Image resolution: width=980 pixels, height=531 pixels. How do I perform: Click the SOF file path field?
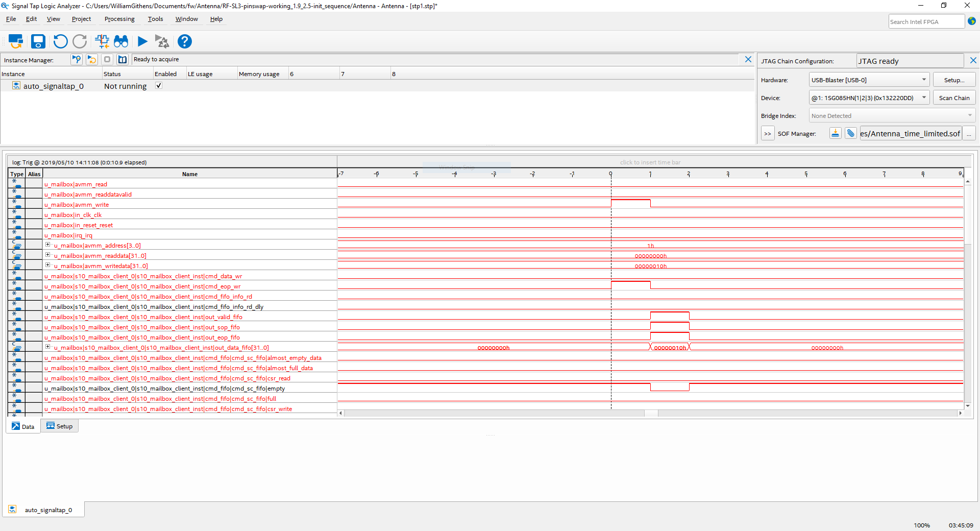pos(910,134)
